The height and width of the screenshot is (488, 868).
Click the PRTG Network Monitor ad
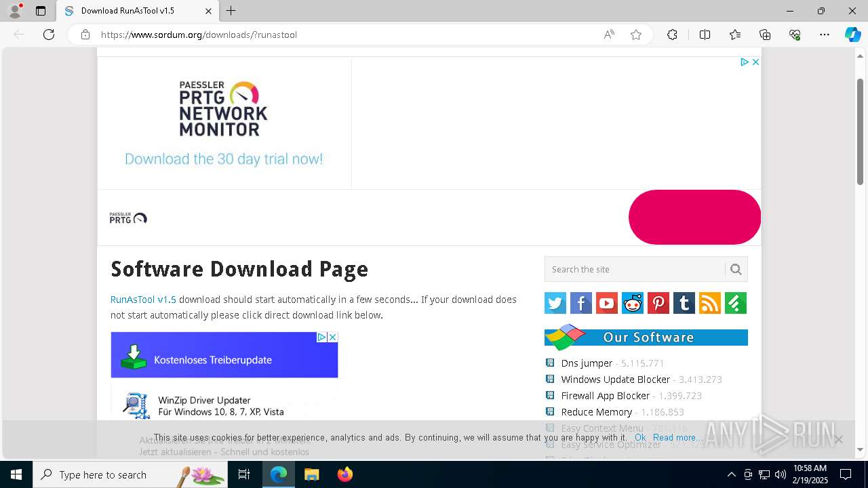coord(224,123)
